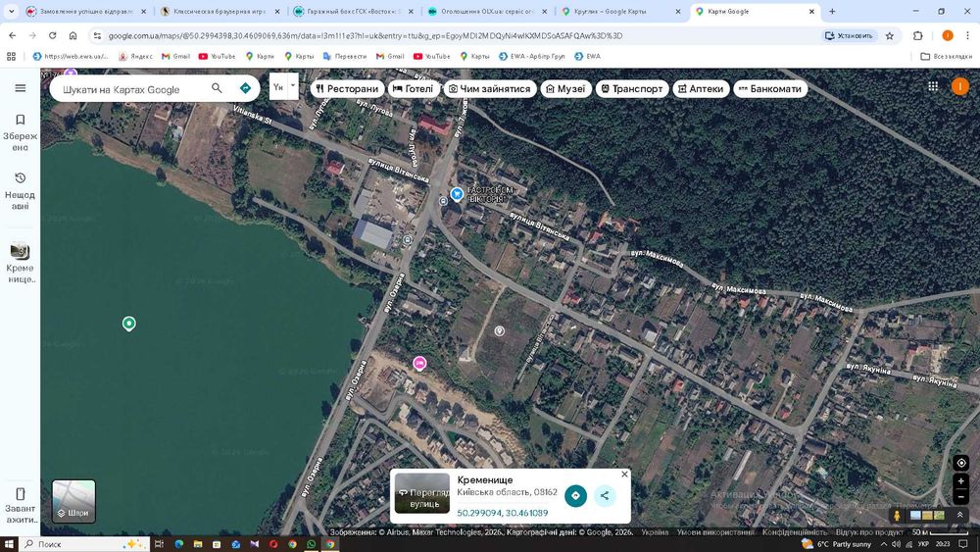Click the Гастроном Вікторія shop marker
980x552 pixels.
click(457, 194)
